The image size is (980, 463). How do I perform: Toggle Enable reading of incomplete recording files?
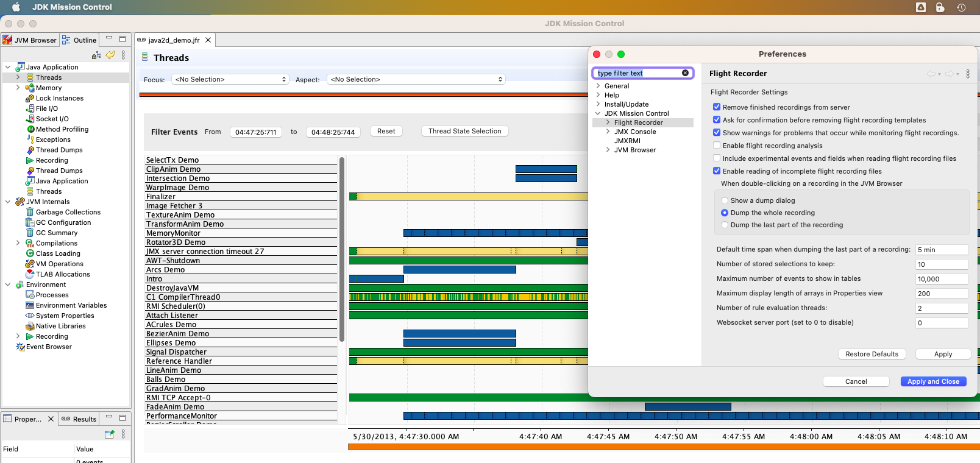(717, 171)
